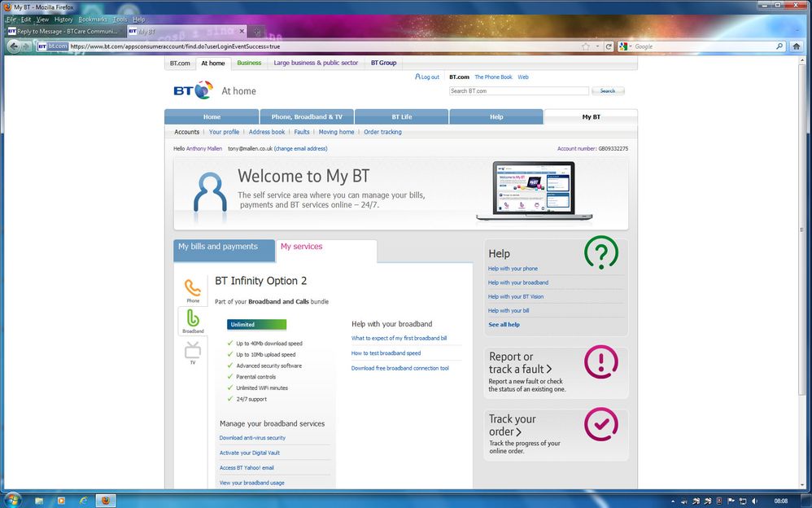Image resolution: width=812 pixels, height=508 pixels.
Task: Open Windows Start orb
Action: pyautogui.click(x=12, y=500)
